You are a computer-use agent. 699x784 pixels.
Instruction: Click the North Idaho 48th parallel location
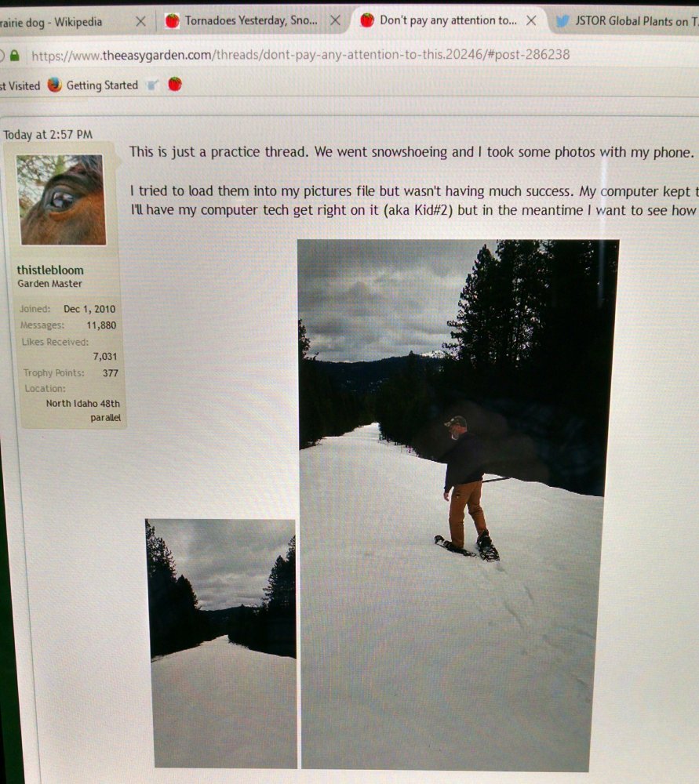click(83, 411)
